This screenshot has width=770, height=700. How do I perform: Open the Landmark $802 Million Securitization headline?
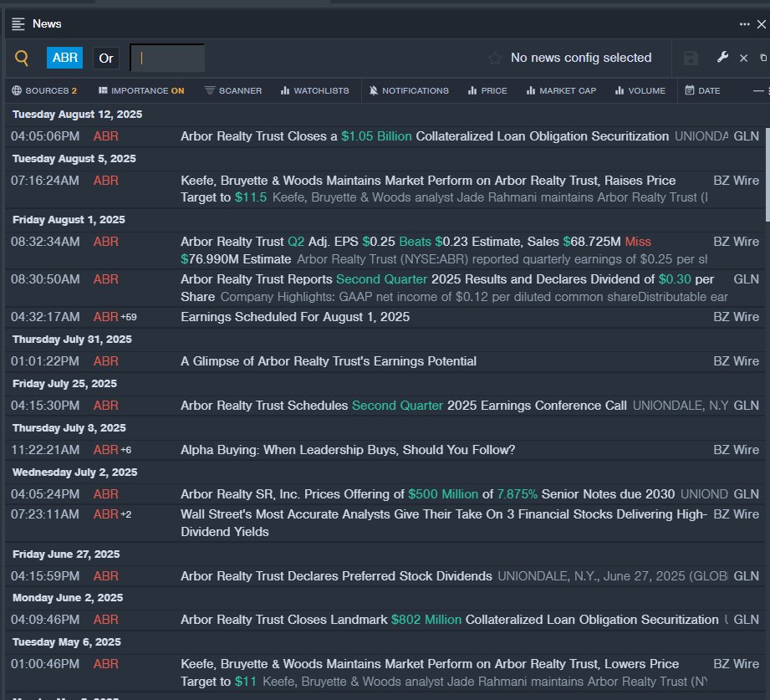click(x=449, y=620)
